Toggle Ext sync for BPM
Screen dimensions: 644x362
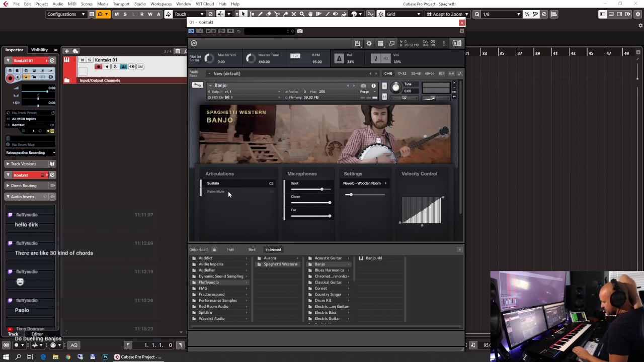(295, 56)
